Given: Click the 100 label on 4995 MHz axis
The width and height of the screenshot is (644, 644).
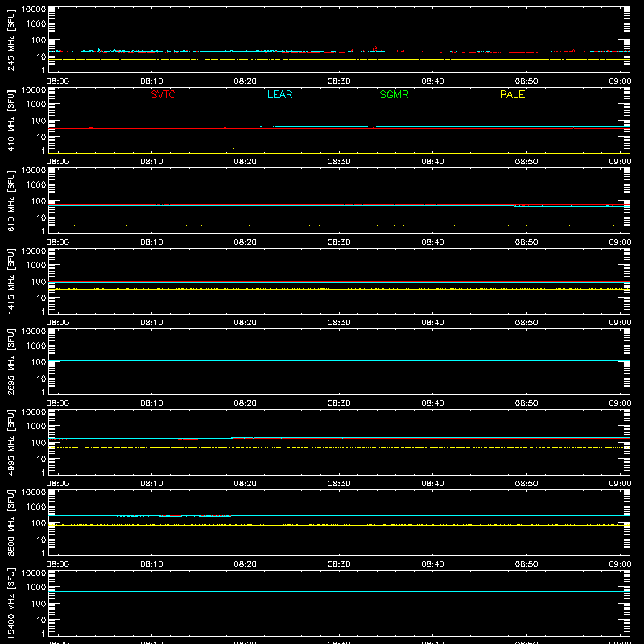Looking at the screenshot, I should coord(39,443).
